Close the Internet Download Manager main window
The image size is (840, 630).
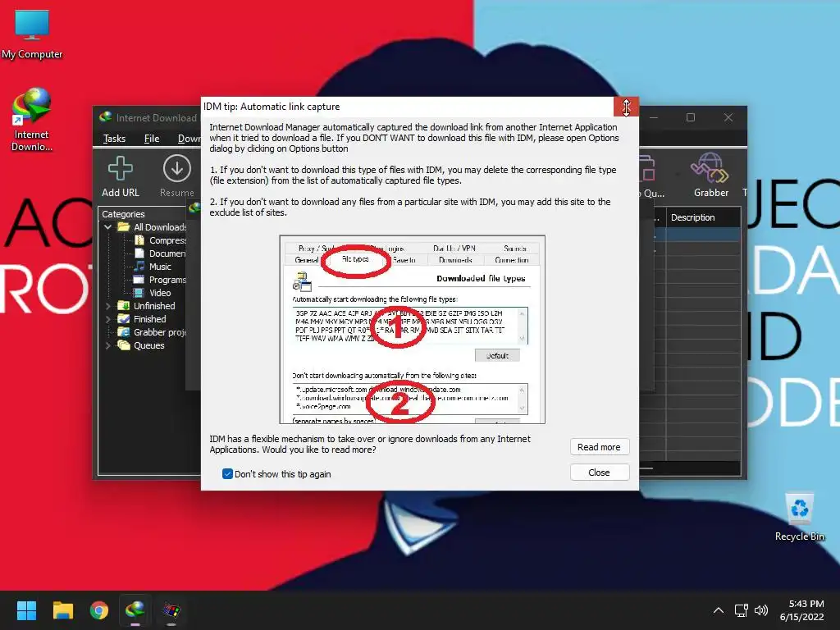pos(728,117)
